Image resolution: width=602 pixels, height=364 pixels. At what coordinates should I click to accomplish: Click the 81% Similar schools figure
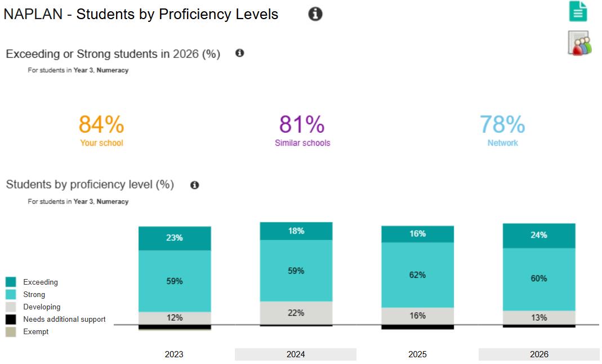302,124
